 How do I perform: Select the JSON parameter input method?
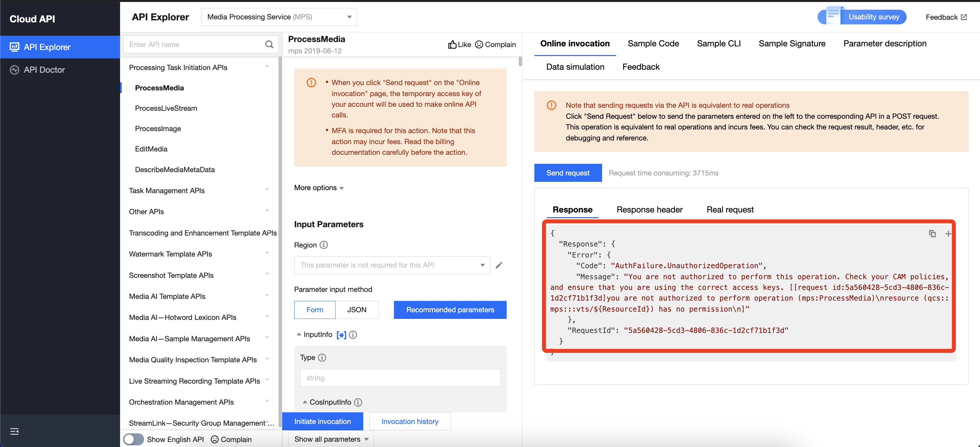pos(357,310)
